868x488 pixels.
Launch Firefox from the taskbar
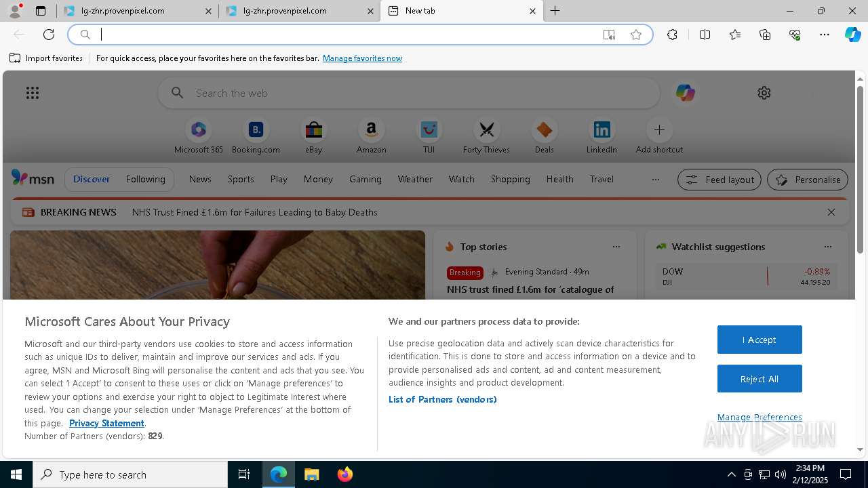[344, 474]
